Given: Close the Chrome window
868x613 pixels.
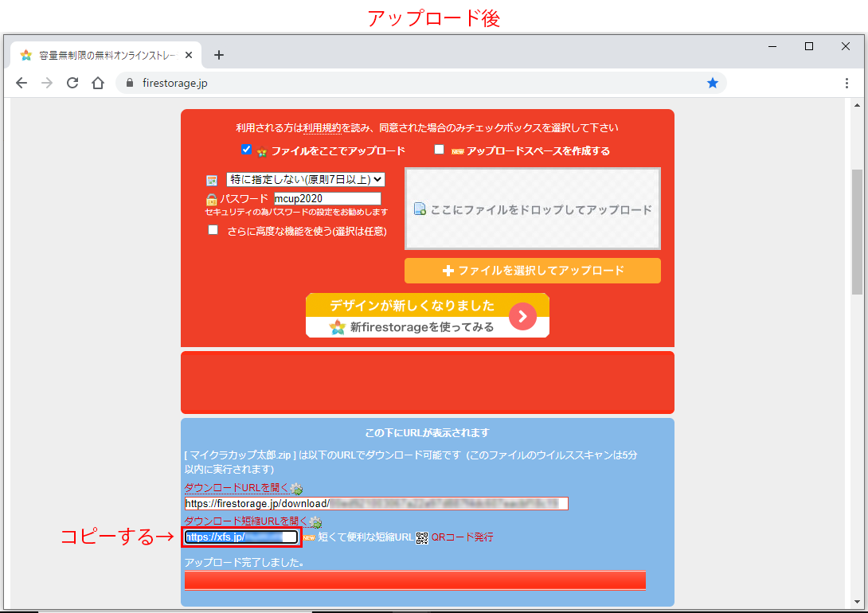Looking at the screenshot, I should (x=845, y=46).
